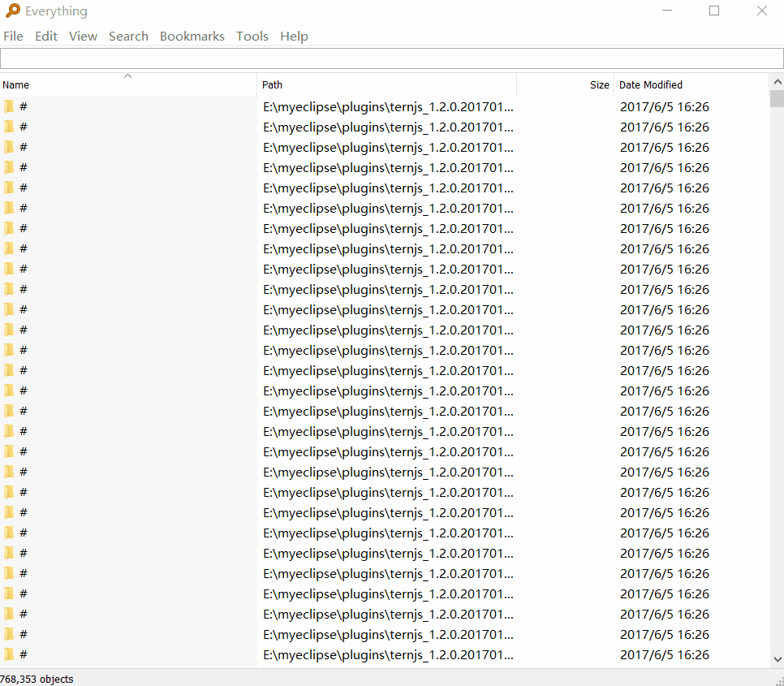Click the scrollbar up arrow
This screenshot has height=686, width=784.
click(778, 81)
